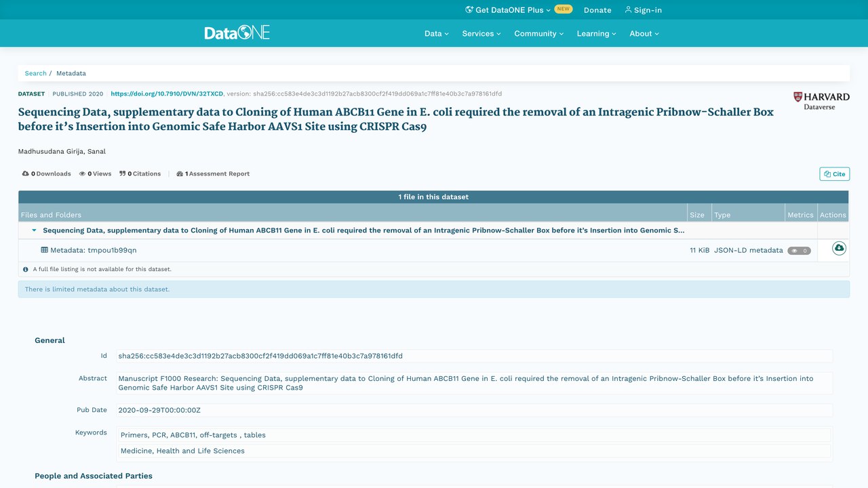Viewport: 868px width, 488px height.
Task: Click the Pub Date value 2020-09-29
Action: (x=474, y=410)
